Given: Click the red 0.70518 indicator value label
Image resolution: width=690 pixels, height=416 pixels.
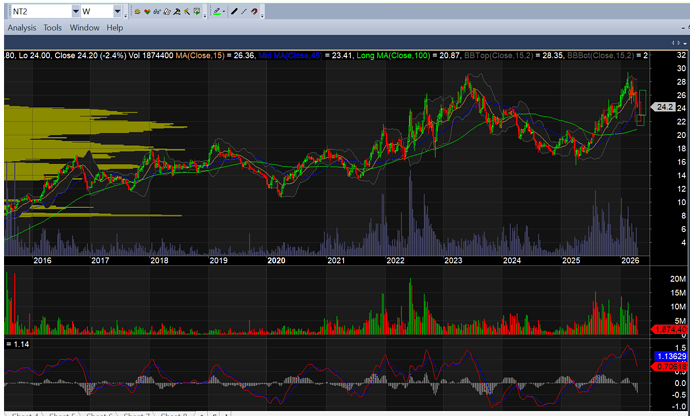Looking at the screenshot, I should (671, 366).
